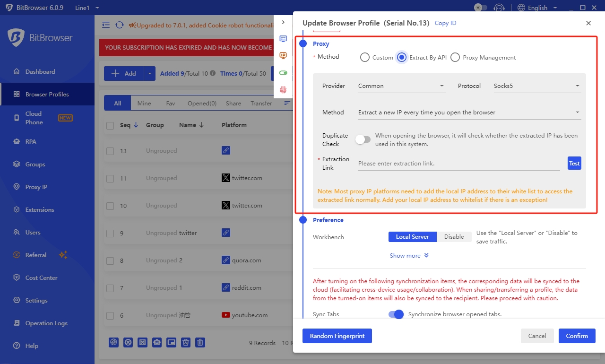
Task: Switch to the All tab
Action: coord(118,103)
